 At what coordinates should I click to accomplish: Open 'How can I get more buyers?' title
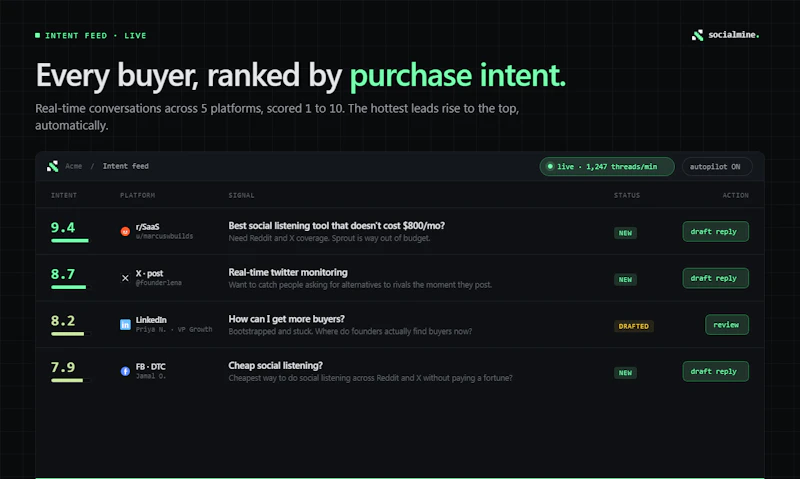click(287, 319)
